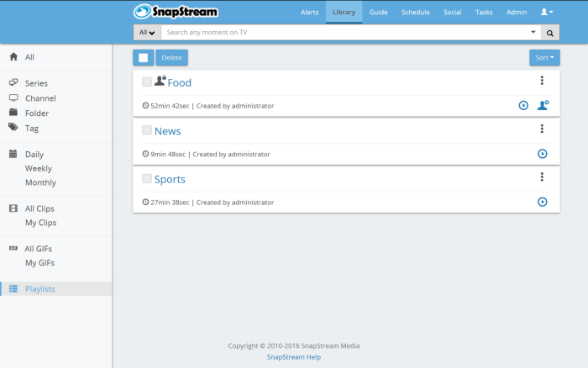Image resolution: width=588 pixels, height=368 pixels.
Task: Click the Delete button
Action: pos(171,58)
